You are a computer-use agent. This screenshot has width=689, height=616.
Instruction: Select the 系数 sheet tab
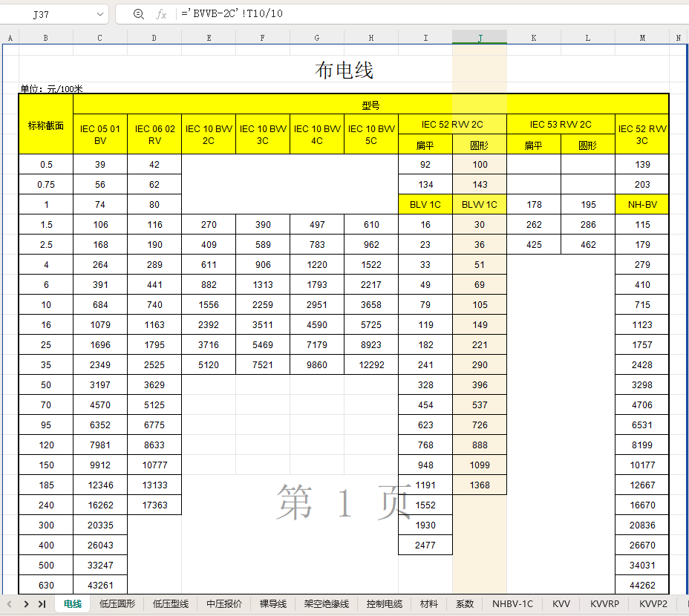[x=465, y=604]
